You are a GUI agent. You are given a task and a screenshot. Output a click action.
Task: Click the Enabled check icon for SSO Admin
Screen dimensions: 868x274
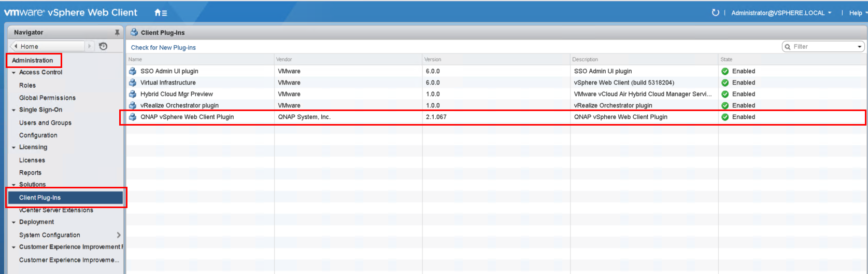tap(725, 71)
